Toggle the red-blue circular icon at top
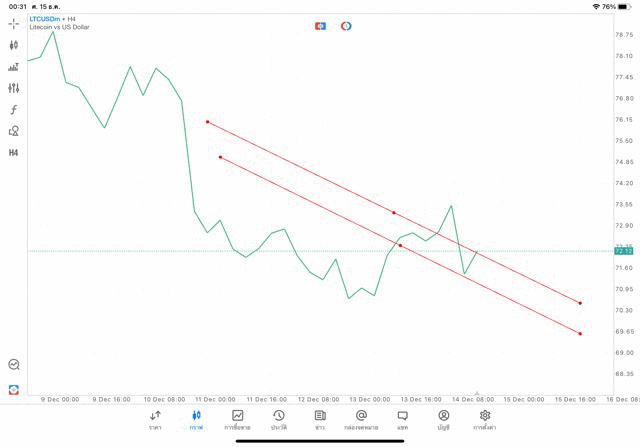 pos(346,26)
